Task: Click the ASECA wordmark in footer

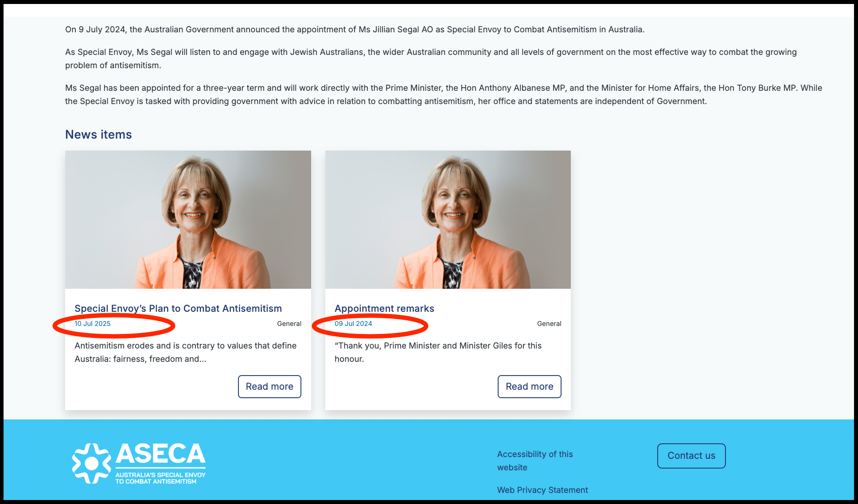Action: point(160,454)
